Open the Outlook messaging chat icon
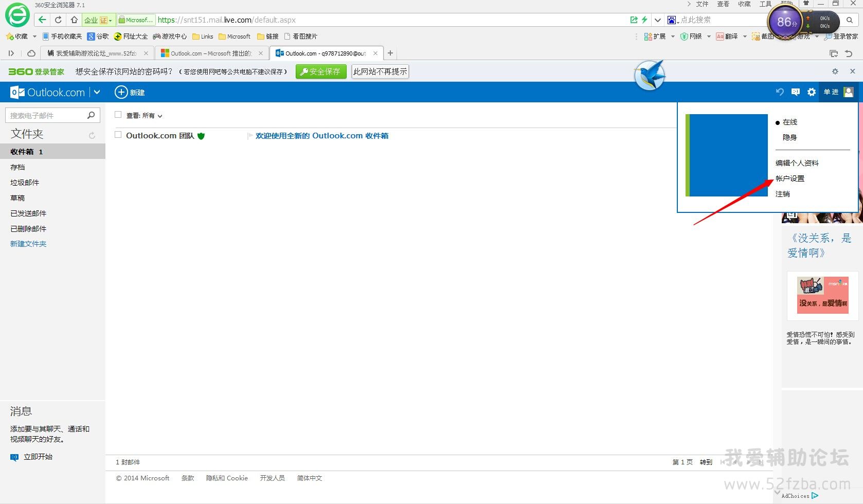This screenshot has height=504, width=863. tap(796, 92)
